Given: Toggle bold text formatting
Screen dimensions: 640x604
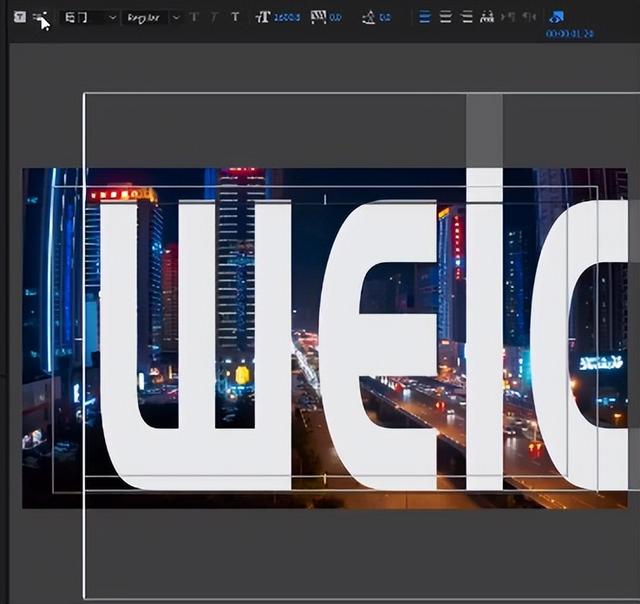Looking at the screenshot, I should 194,17.
